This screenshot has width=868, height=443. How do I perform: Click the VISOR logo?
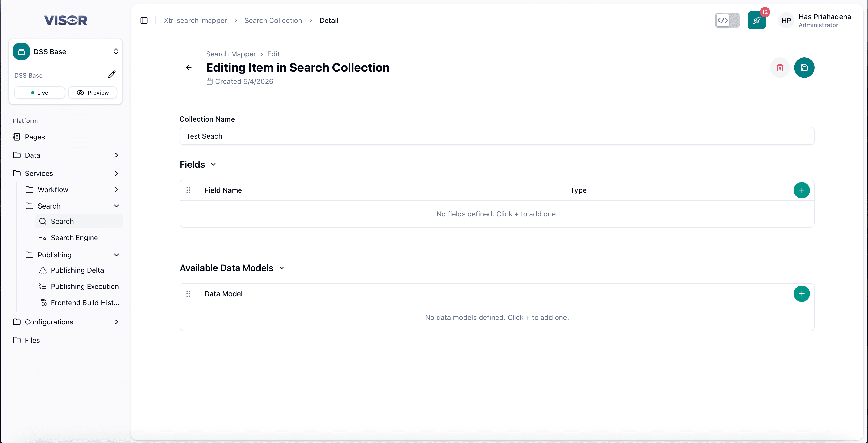(66, 21)
